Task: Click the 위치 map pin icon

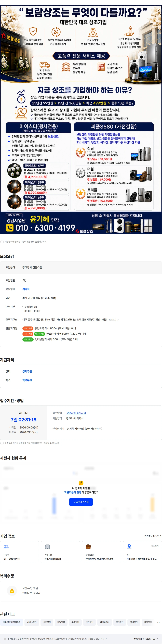Action: point(129,547)
